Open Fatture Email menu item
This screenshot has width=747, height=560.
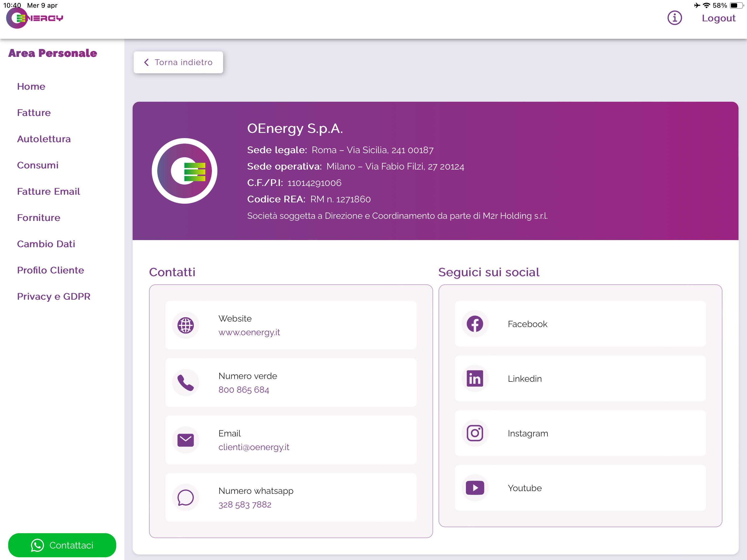pyautogui.click(x=49, y=191)
